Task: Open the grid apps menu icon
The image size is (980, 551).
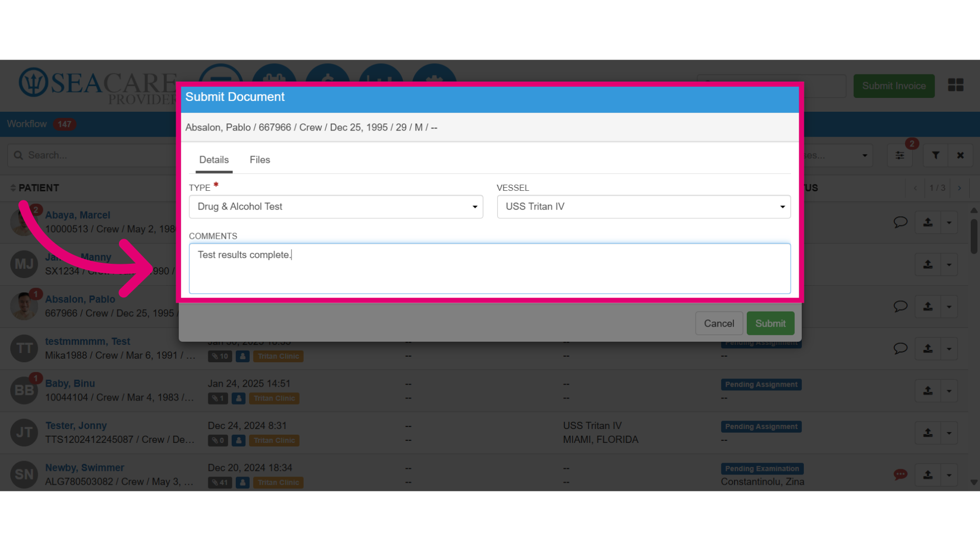Action: point(955,85)
